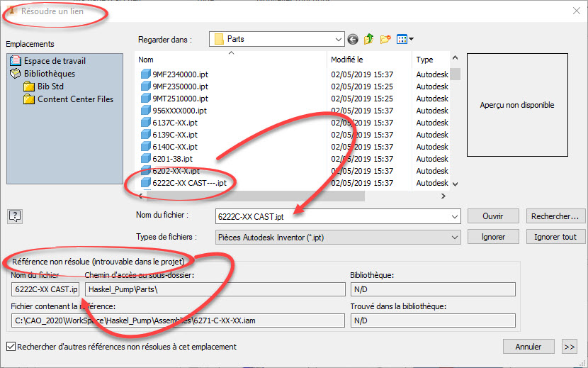Open the Nom du fichier dropdown list
The height and width of the screenshot is (368, 588).
click(x=453, y=216)
